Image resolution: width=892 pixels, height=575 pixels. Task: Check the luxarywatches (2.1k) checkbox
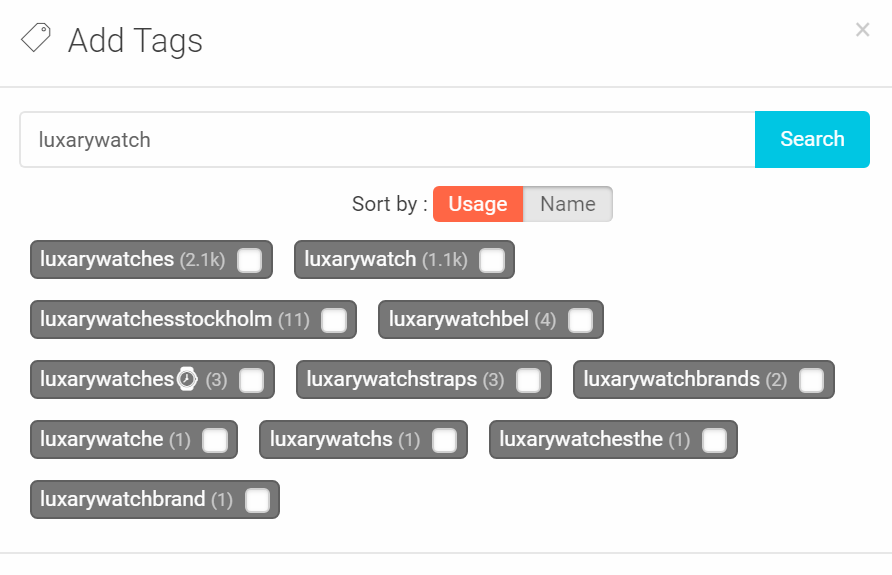tap(249, 260)
